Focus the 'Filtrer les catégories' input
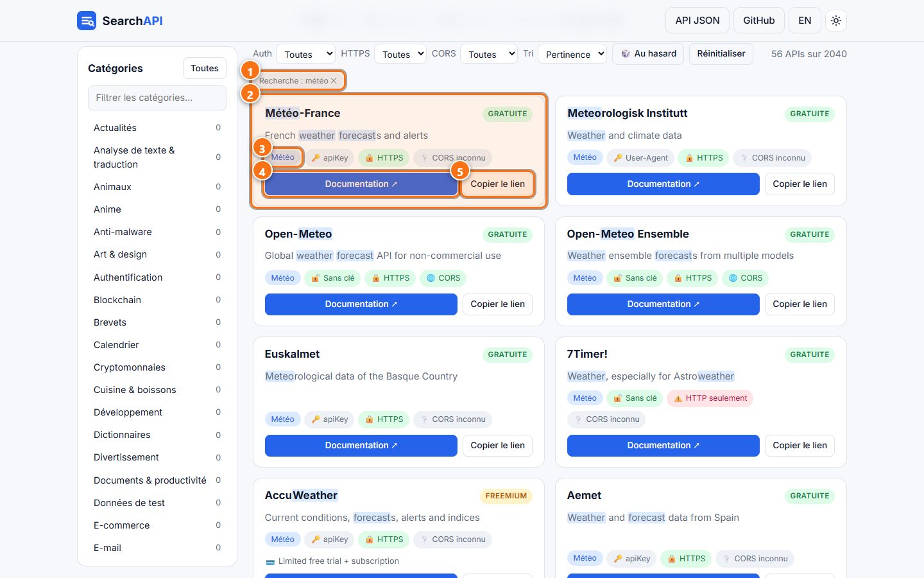924x578 pixels. 157,98
